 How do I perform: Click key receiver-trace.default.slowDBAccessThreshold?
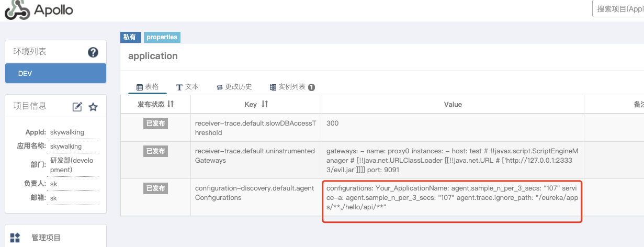point(255,128)
